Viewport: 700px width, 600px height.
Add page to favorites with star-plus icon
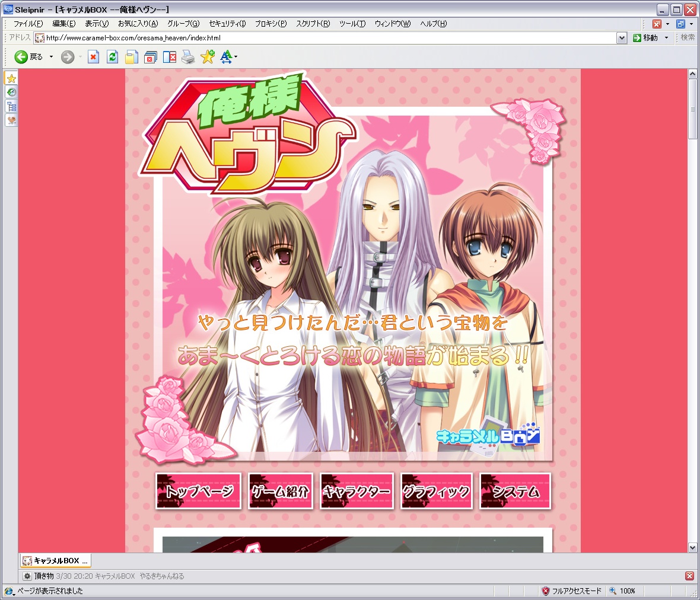click(207, 57)
